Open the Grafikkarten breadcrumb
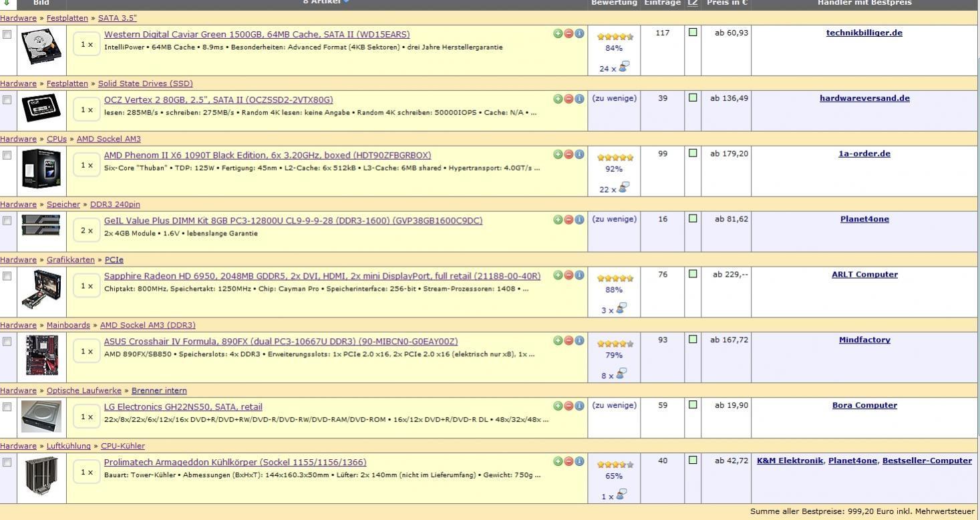The image size is (980, 520). (x=71, y=260)
